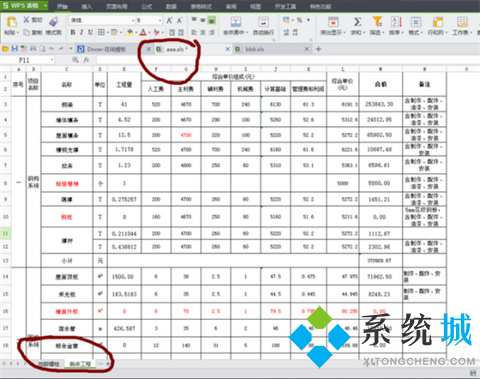Click the Cut scissors icon
Image resolution: width=480 pixels, height=379 pixels.
[x=26, y=20]
